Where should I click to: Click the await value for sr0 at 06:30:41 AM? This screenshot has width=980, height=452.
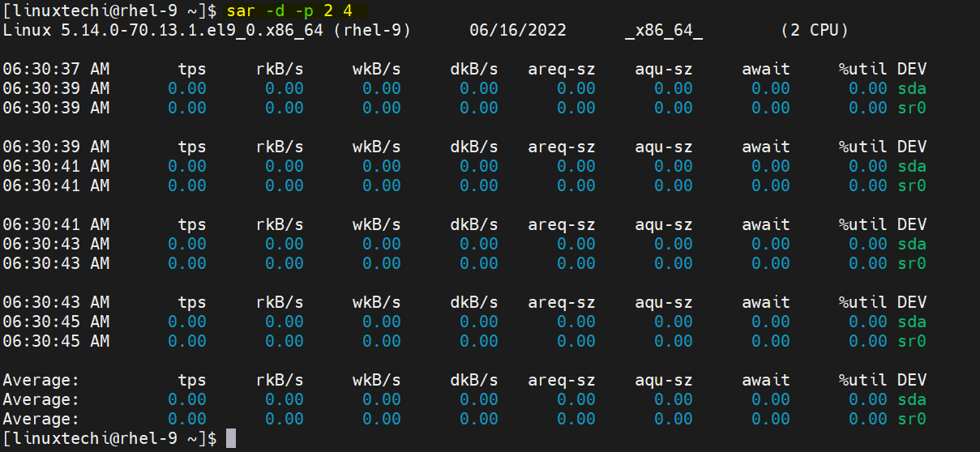[x=771, y=185]
